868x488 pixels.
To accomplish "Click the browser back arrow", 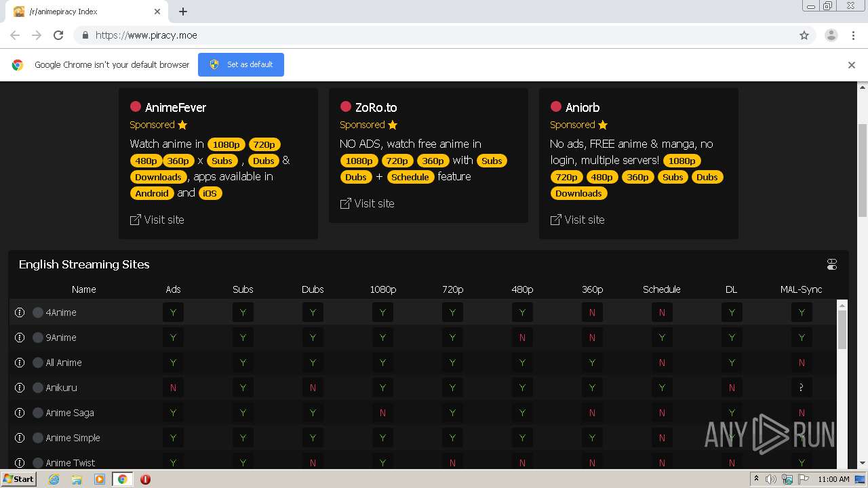I will (15, 35).
